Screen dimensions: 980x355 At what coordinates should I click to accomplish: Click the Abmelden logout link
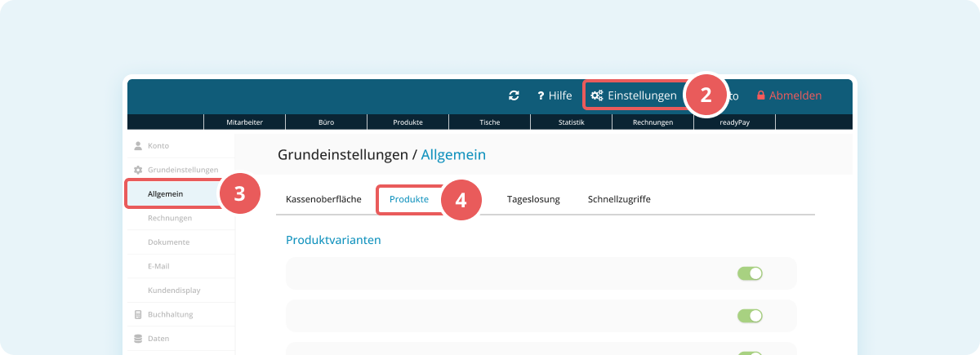(789, 95)
